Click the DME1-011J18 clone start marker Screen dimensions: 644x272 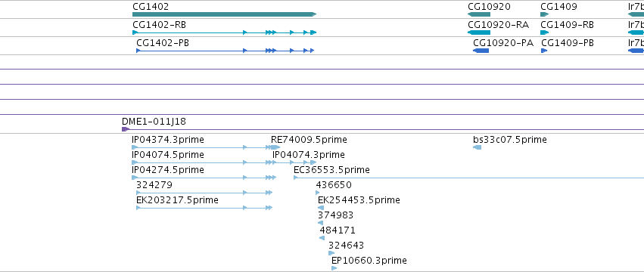pos(126,129)
